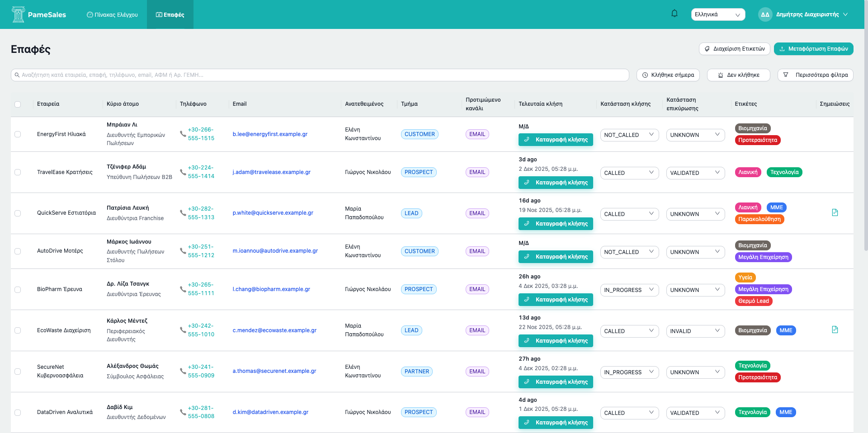
Task: Click the phone icon for BioPharm Έρευνα
Action: (183, 289)
